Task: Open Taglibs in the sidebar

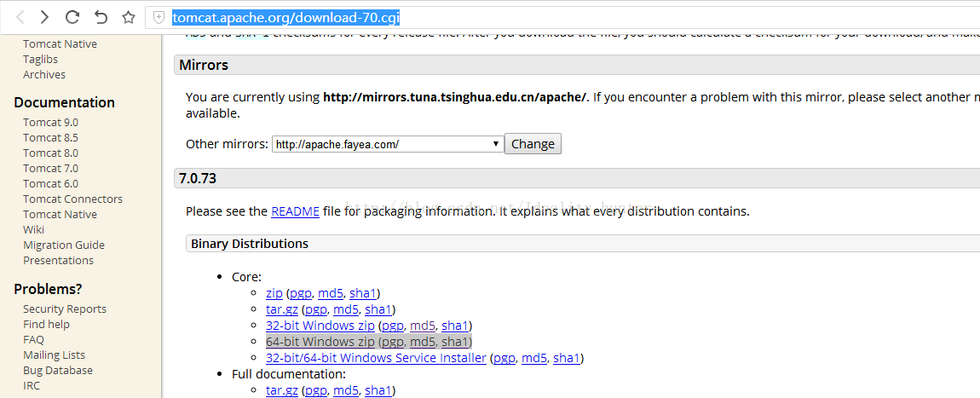Action: pyautogui.click(x=41, y=60)
